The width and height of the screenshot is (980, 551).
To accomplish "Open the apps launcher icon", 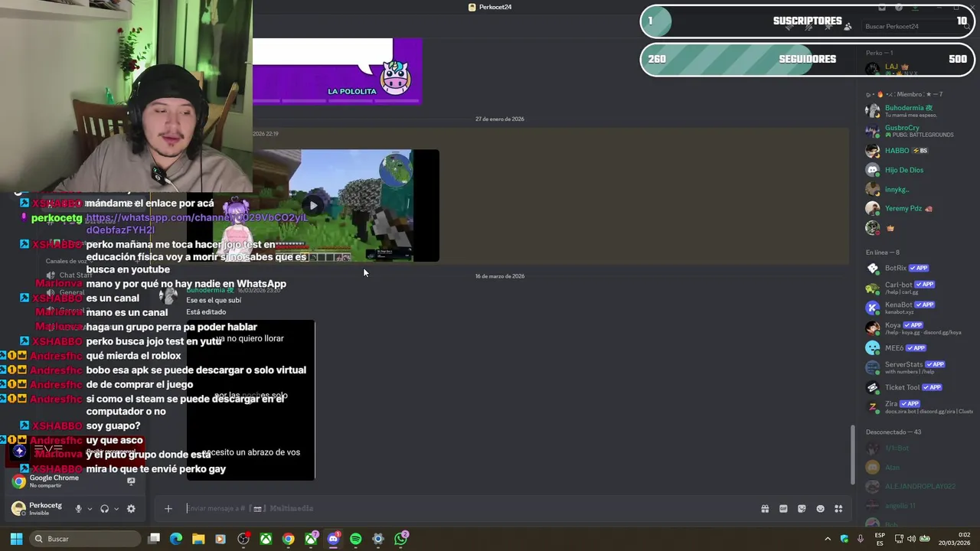I will coord(838,509).
